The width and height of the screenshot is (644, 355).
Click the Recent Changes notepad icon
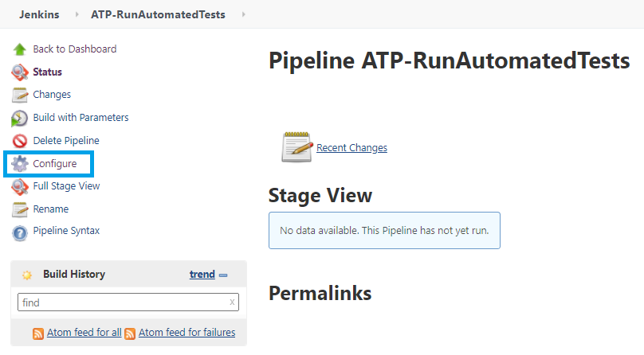(x=297, y=147)
